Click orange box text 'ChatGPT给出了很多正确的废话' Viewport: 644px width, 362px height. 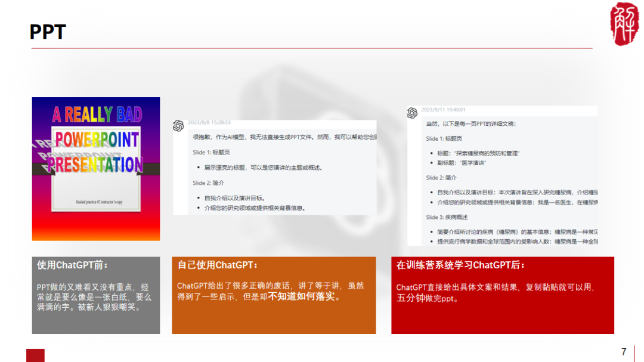233,286
